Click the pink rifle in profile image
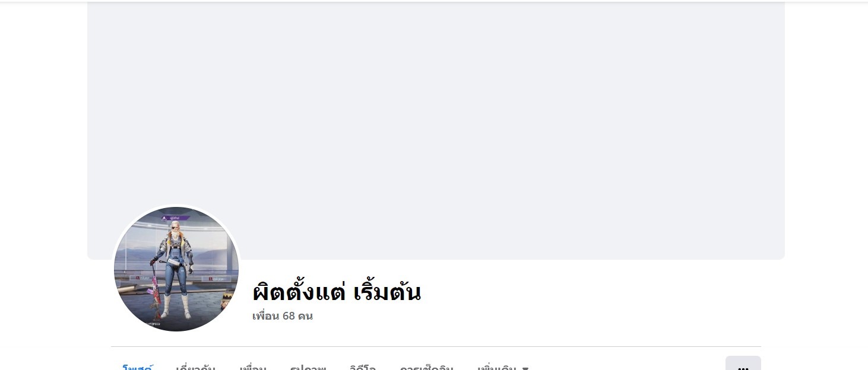 click(153, 292)
